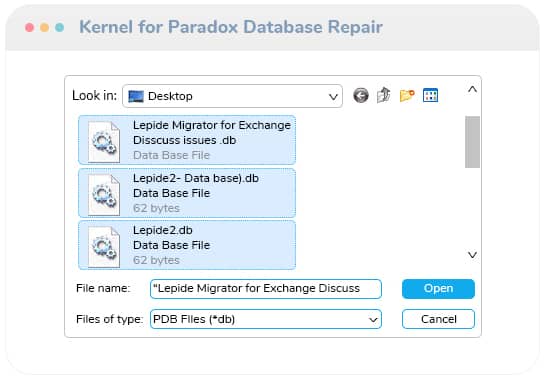
Task: Click the 'Lepide2- Data base).db' file name
Action: coord(196,178)
